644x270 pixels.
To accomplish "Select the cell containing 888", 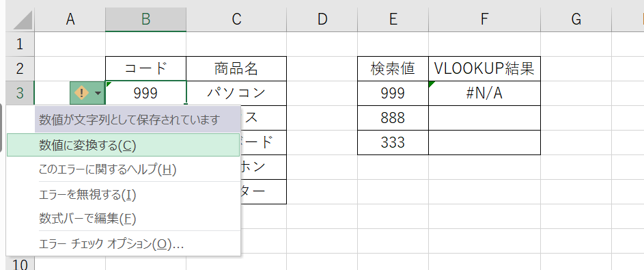I will [393, 118].
